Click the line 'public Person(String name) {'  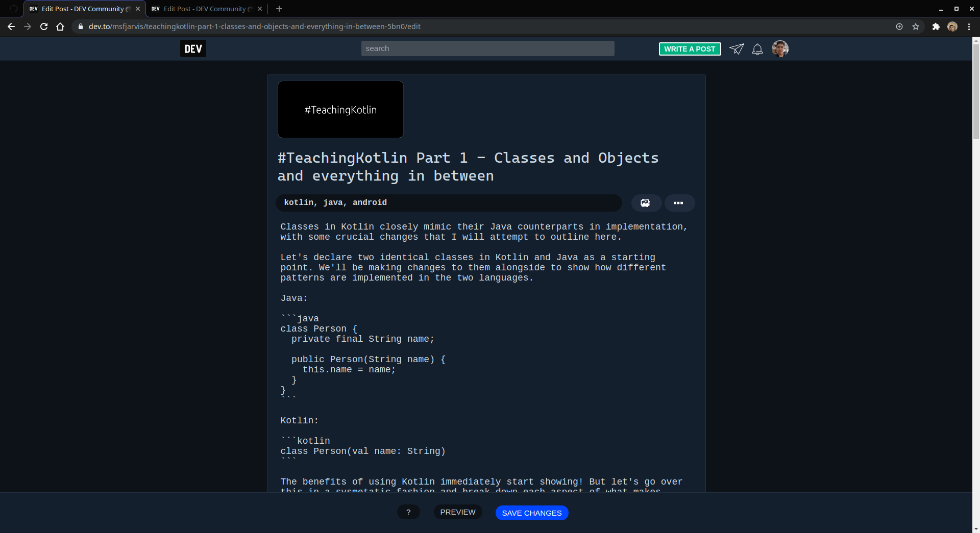(369, 359)
